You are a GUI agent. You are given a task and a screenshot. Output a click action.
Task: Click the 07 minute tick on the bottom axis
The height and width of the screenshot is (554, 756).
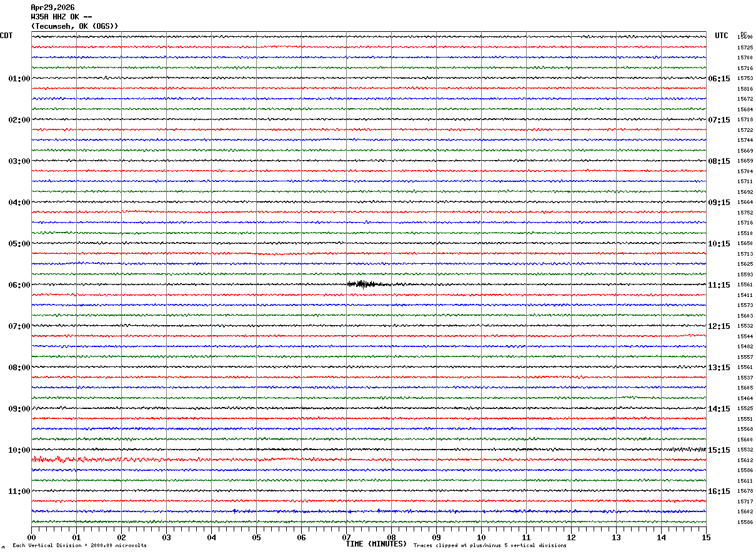(347, 537)
